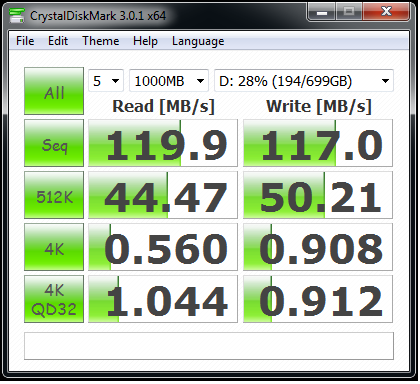Click the CrystalDiskMark title bar app icon
The image size is (420, 384).
click(16, 15)
